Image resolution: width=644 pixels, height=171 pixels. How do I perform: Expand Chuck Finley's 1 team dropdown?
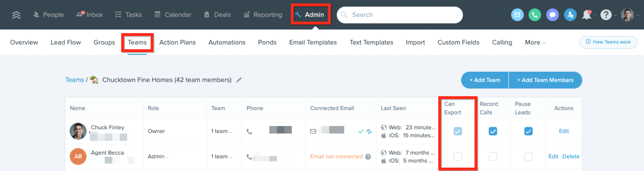pos(222,131)
